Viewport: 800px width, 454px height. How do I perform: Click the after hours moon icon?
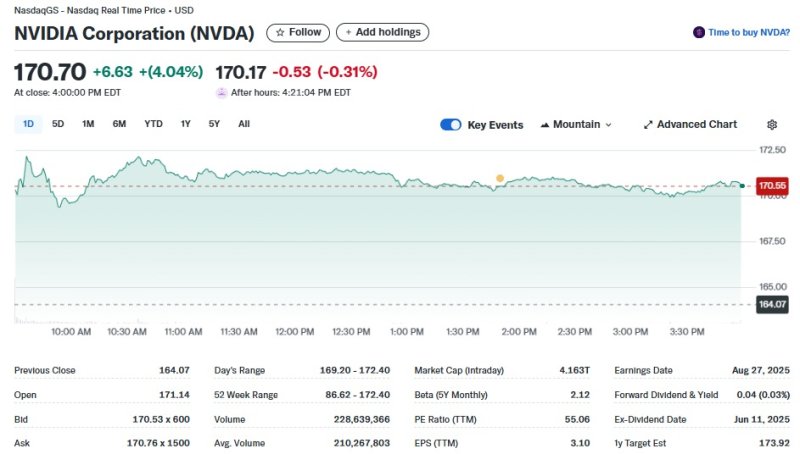[x=222, y=92]
